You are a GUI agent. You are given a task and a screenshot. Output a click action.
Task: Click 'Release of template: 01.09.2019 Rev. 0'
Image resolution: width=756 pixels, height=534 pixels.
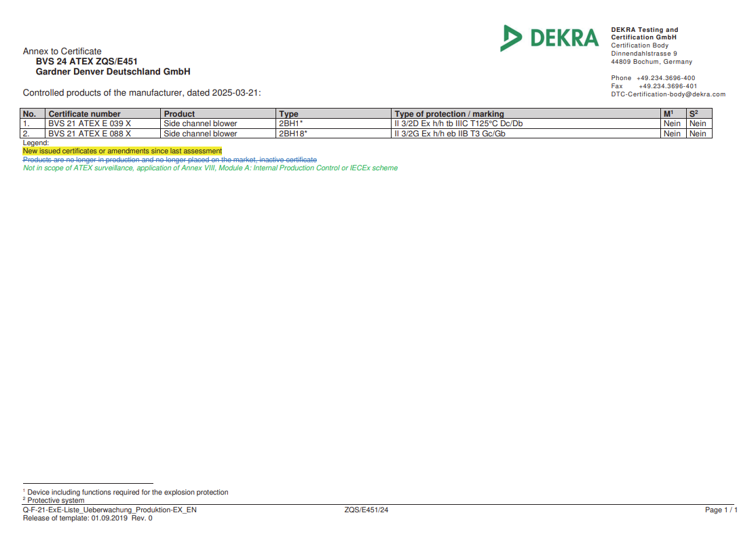[x=88, y=518]
